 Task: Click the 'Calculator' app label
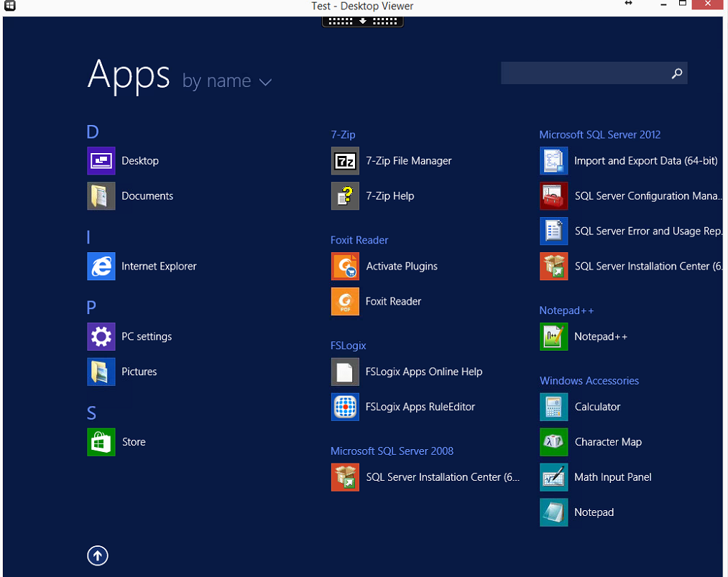click(x=597, y=407)
